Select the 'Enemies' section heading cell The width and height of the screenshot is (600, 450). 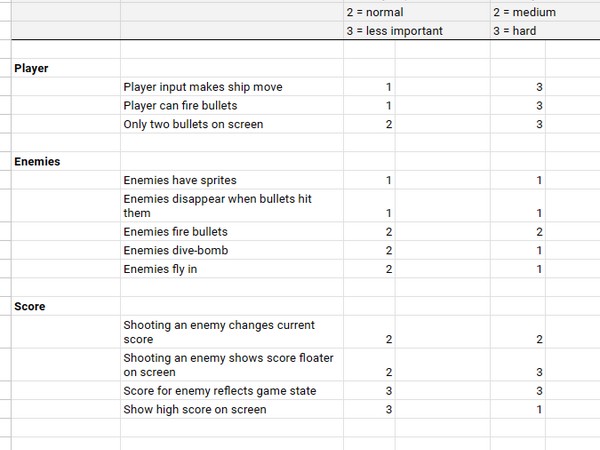tap(66, 161)
